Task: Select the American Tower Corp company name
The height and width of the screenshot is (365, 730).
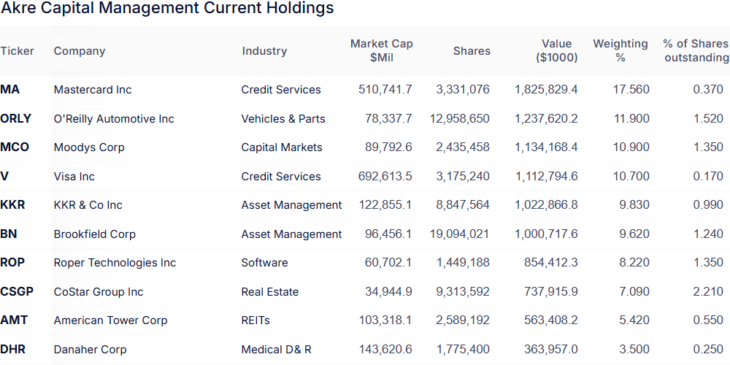Action: pos(110,320)
